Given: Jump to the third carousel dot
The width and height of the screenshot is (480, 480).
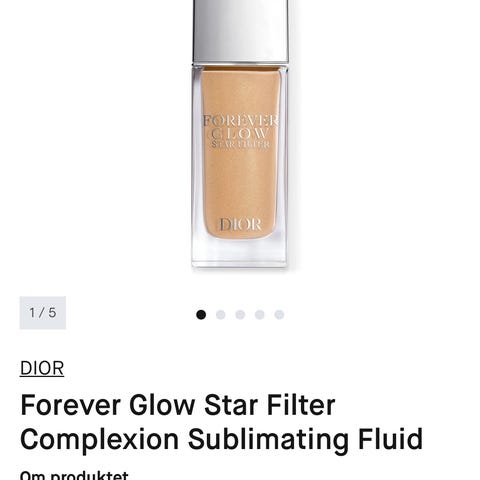Looking at the screenshot, I should pos(240,314).
